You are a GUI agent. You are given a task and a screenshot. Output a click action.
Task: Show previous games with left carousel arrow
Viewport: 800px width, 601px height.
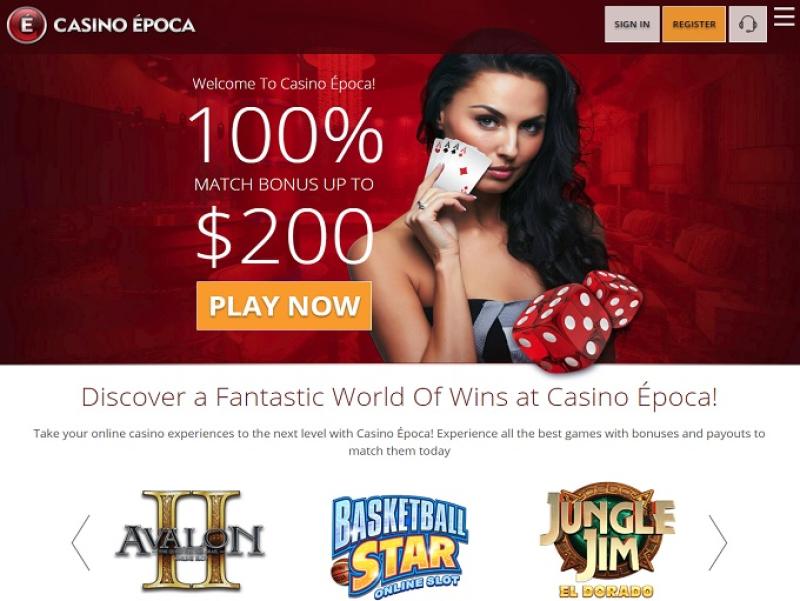(81, 542)
